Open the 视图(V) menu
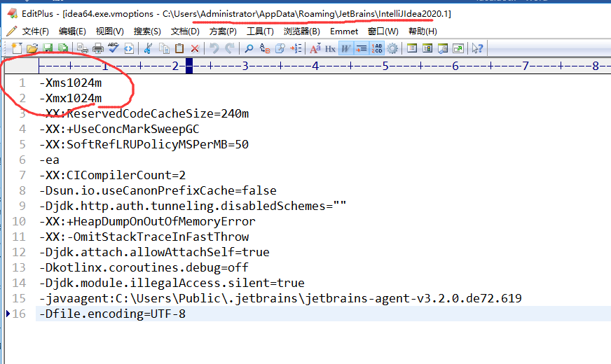Viewport: 611px width, 364px height. pos(109,31)
